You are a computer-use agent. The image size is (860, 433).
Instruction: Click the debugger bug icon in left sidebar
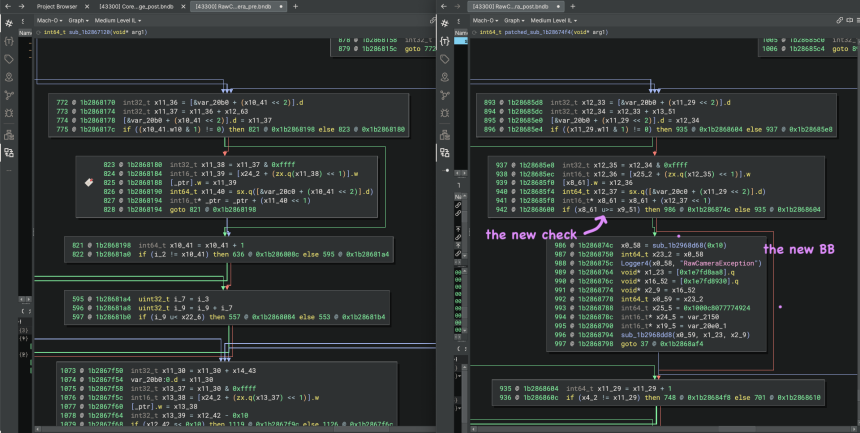(x=9, y=114)
